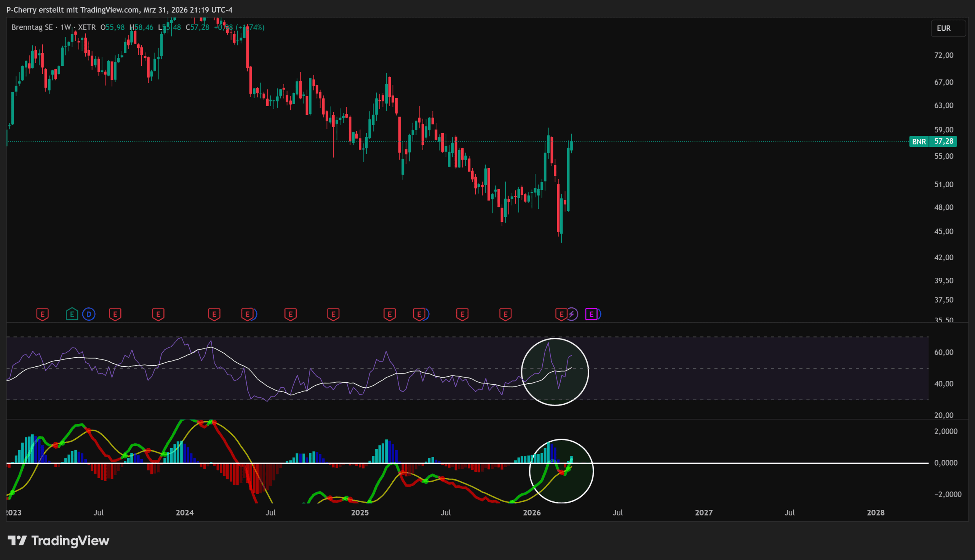This screenshot has height=560, width=975.
Task: Click the green earnings marker icon
Action: point(72,314)
